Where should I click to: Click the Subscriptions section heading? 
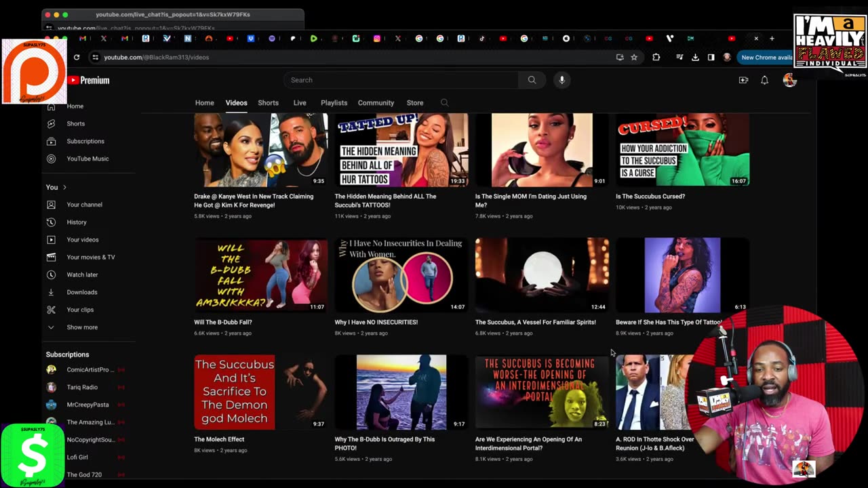(67, 354)
